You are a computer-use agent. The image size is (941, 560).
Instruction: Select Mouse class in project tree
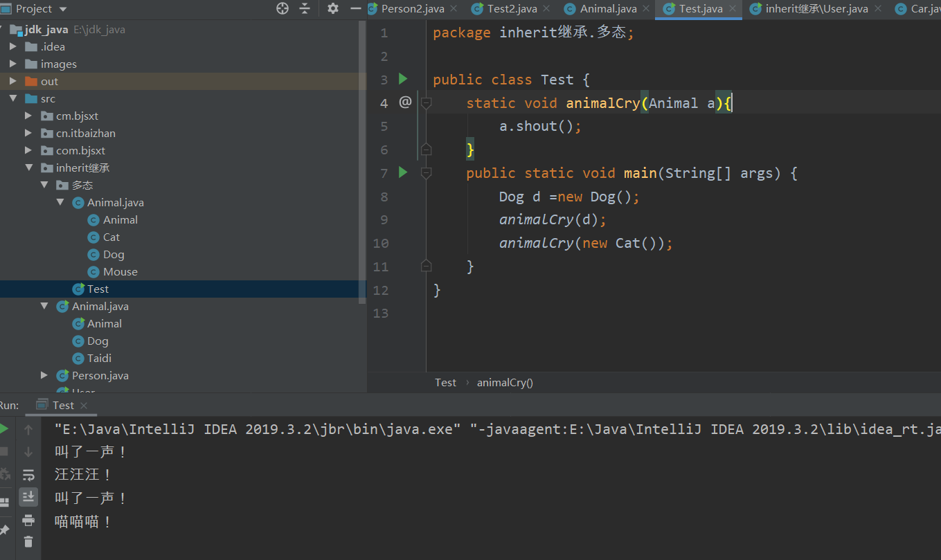tap(120, 272)
